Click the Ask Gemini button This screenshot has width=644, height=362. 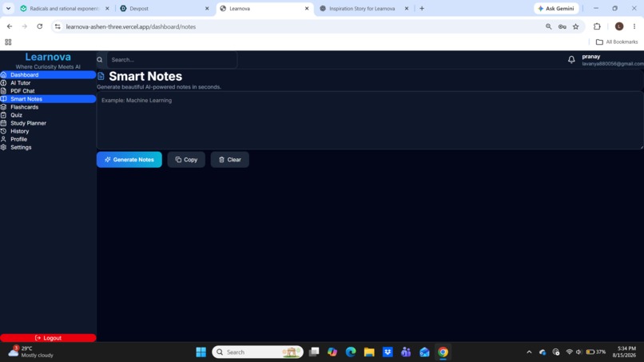tap(557, 8)
